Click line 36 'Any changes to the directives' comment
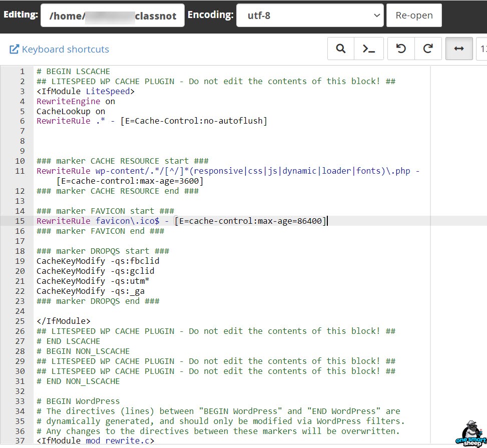 [x=218, y=431]
